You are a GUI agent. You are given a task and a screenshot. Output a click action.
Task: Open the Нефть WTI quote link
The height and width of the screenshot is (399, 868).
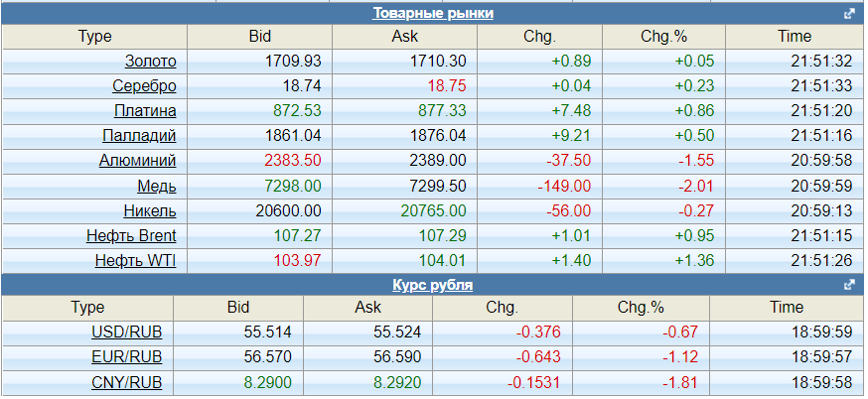[x=136, y=260]
